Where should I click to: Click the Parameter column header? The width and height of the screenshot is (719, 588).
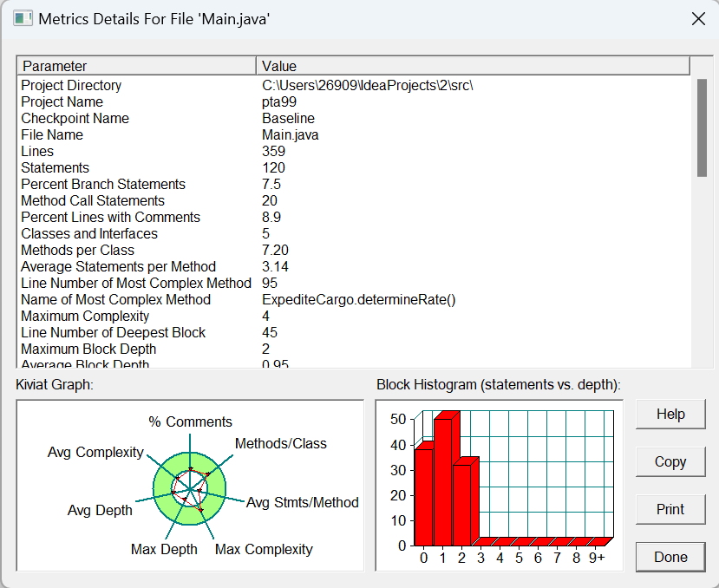(x=137, y=66)
